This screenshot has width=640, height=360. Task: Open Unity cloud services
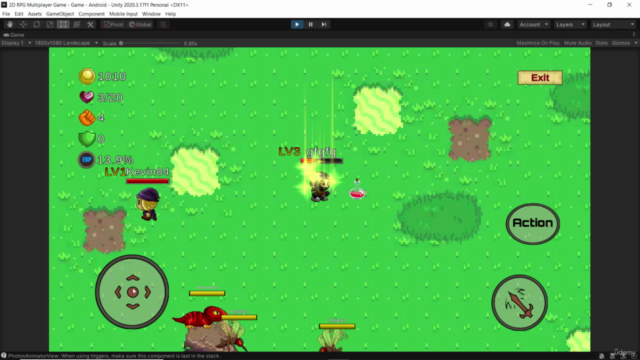click(507, 24)
